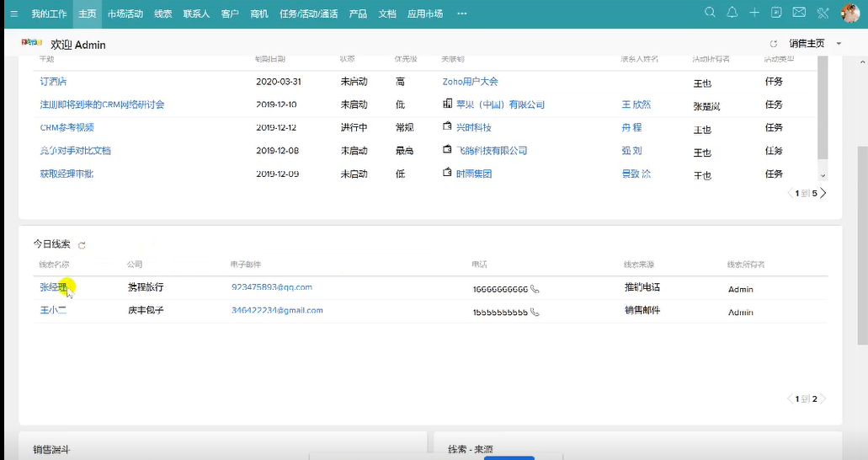Open the hamburger menu icon

(13, 13)
